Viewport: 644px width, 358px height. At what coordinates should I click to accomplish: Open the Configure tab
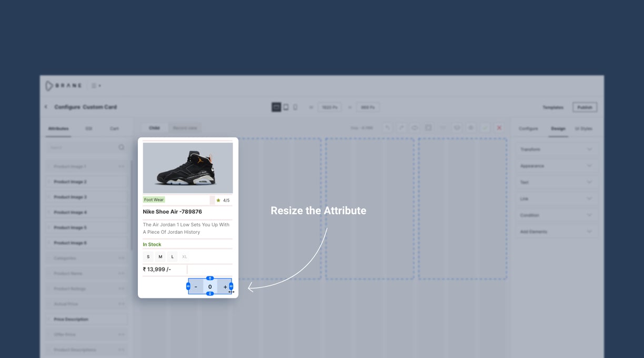[528, 128]
